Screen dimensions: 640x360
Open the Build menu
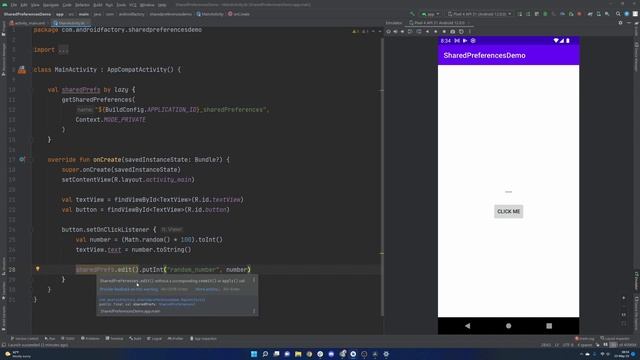pos(98,5)
